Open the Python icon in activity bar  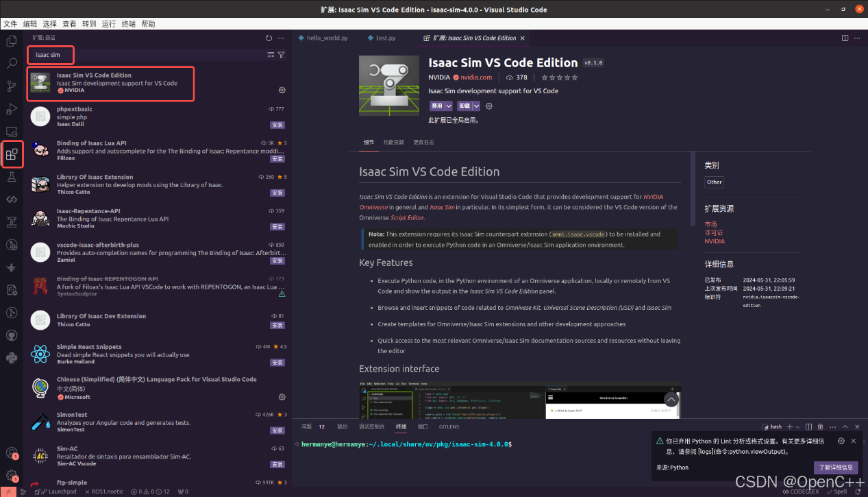coord(12,358)
